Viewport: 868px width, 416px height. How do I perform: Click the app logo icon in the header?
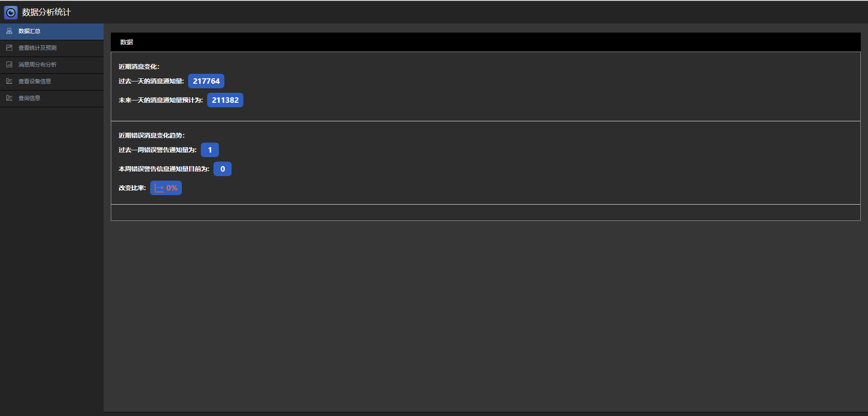(11, 12)
